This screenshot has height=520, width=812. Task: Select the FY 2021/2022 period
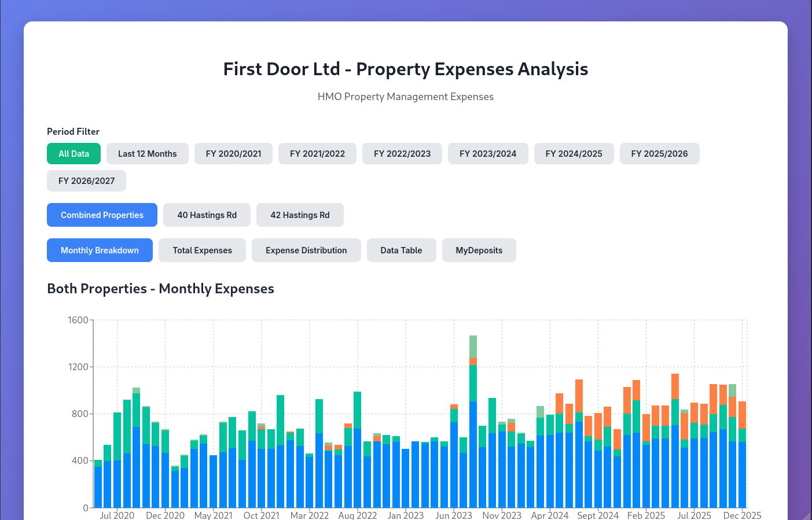317,153
